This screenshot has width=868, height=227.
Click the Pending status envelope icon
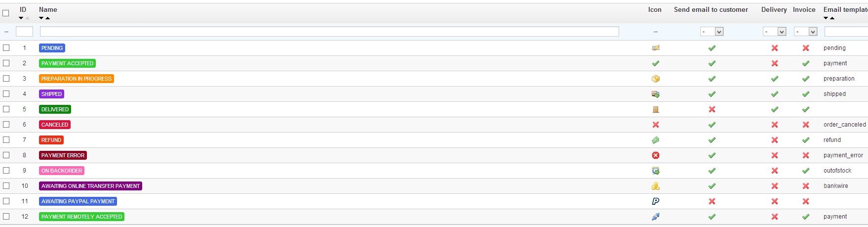tap(656, 48)
